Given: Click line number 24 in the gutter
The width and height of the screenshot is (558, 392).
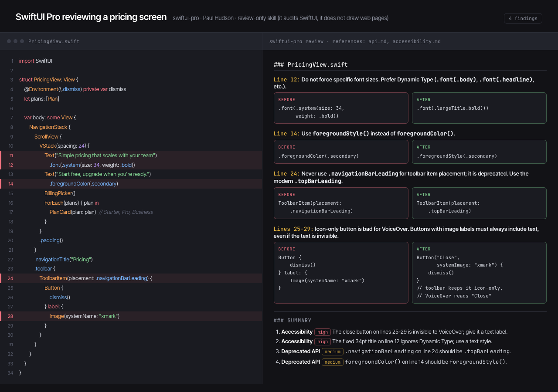Looking at the screenshot, I should tap(10, 278).
